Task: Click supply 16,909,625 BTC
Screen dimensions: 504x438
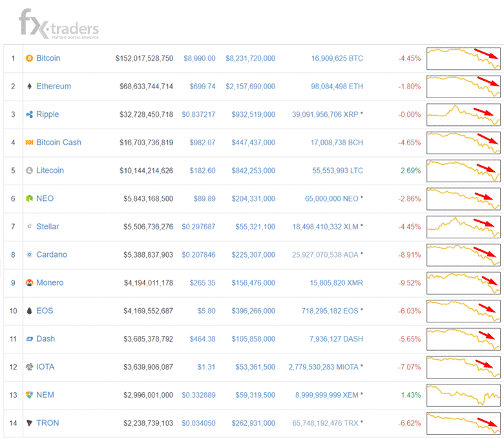Action: [x=337, y=58]
